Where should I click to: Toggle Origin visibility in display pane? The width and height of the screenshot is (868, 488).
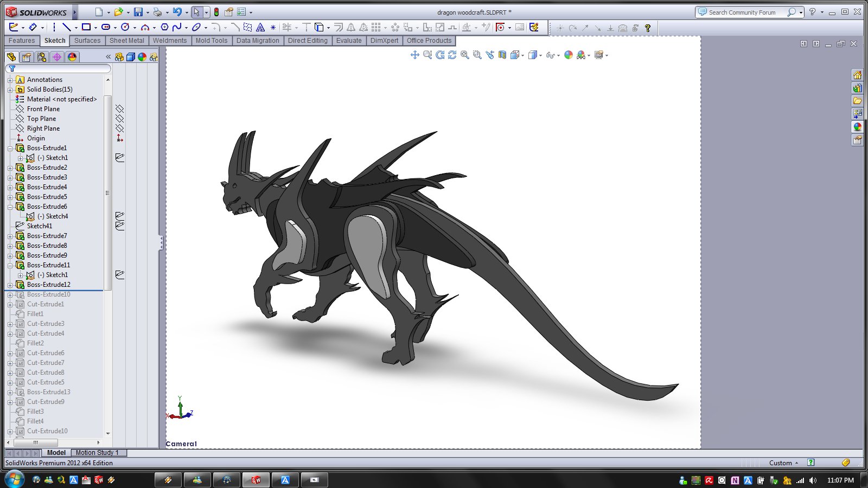[x=120, y=138]
